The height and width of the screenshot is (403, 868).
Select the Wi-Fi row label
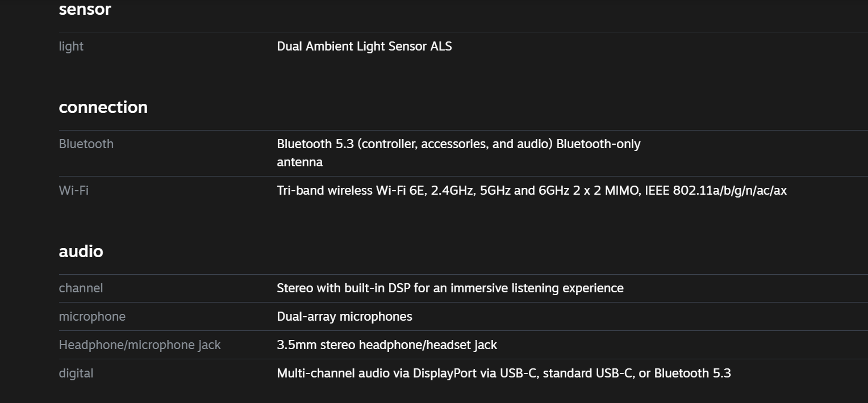pyautogui.click(x=73, y=191)
